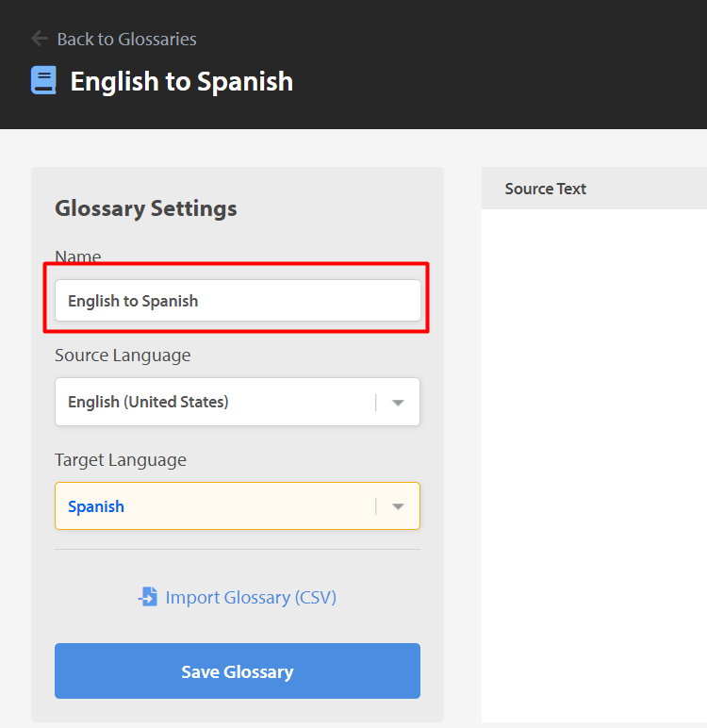This screenshot has width=707, height=728.
Task: Click the Glossary Settings heading
Action: click(146, 208)
